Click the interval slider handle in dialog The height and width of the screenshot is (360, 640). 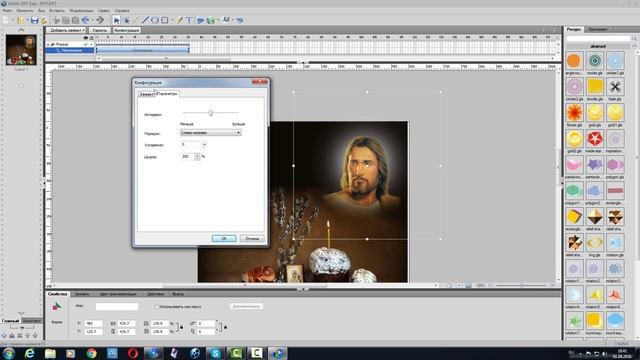211,113
